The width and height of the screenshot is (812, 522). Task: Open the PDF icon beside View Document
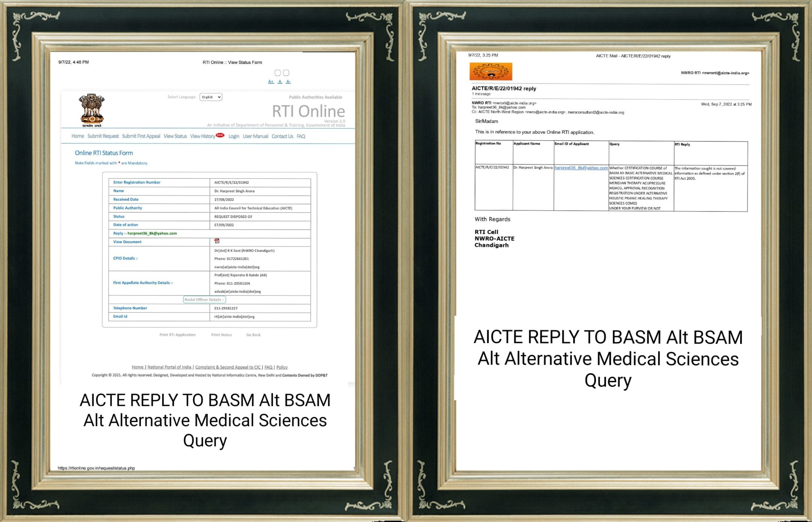[217, 241]
